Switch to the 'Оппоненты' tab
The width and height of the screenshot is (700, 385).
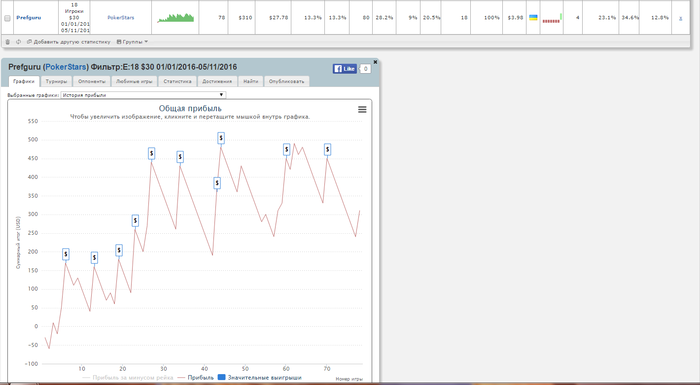point(92,81)
